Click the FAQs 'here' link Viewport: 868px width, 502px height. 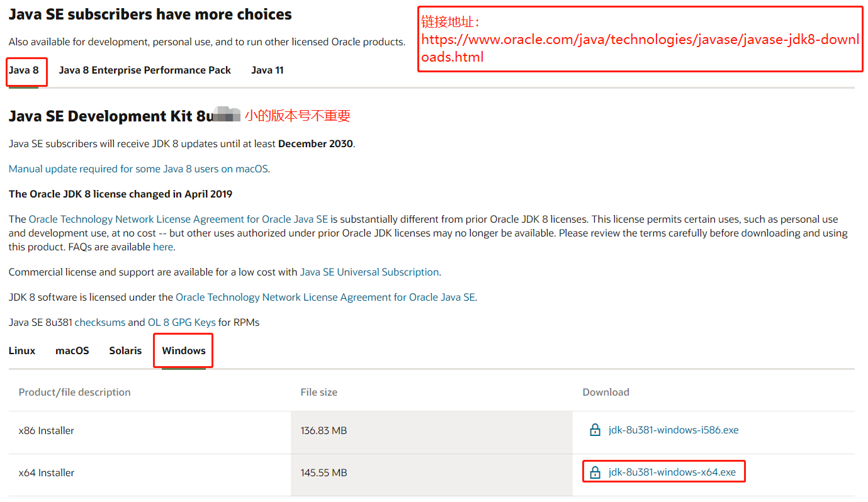point(163,247)
